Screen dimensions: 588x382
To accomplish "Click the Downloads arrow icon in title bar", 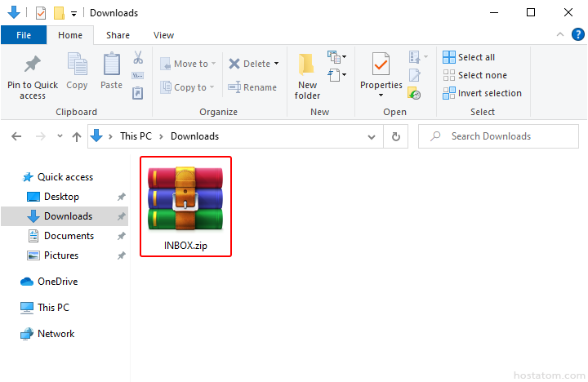I will [x=14, y=12].
